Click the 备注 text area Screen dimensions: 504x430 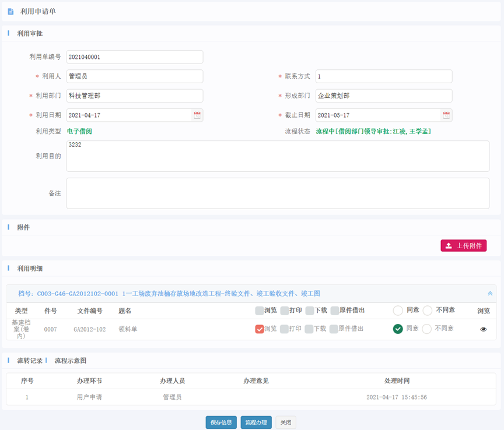tap(278, 193)
